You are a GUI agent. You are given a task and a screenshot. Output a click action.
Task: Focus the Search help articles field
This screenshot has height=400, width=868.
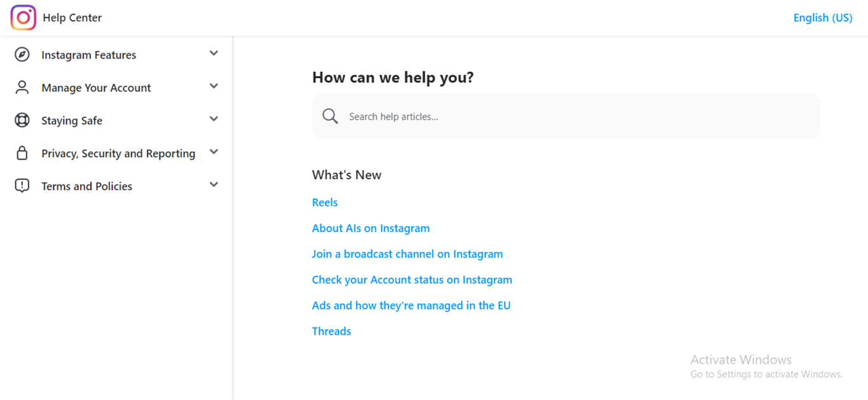(572, 116)
